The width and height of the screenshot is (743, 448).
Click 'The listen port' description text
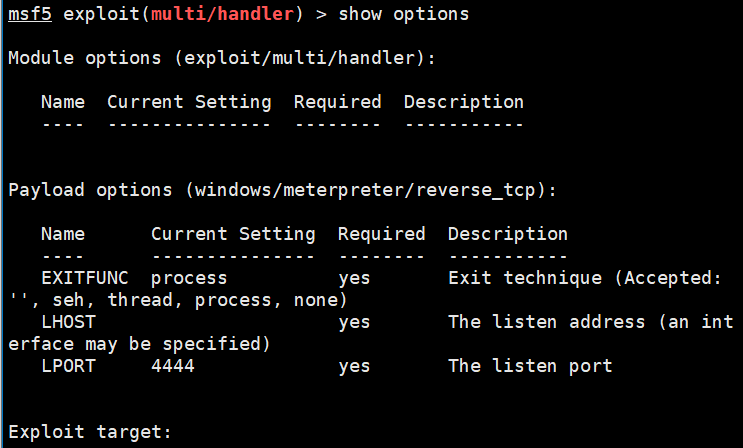pos(530,366)
